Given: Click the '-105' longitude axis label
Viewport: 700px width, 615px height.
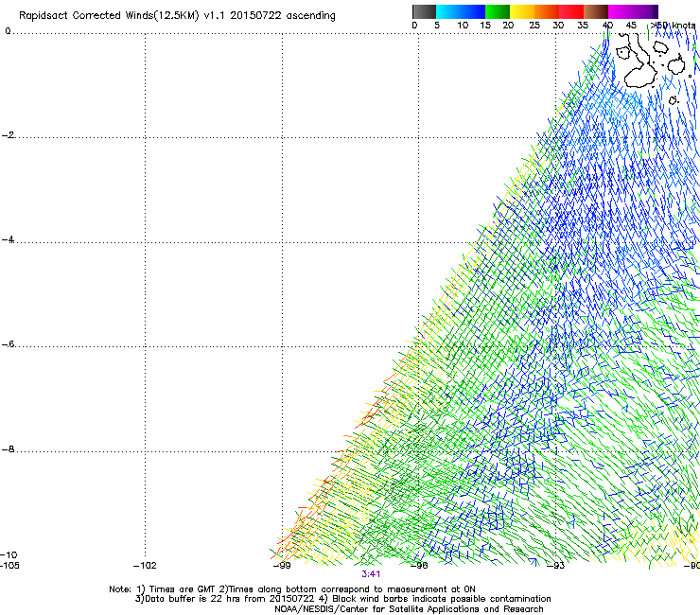Looking at the screenshot, I should [9, 566].
